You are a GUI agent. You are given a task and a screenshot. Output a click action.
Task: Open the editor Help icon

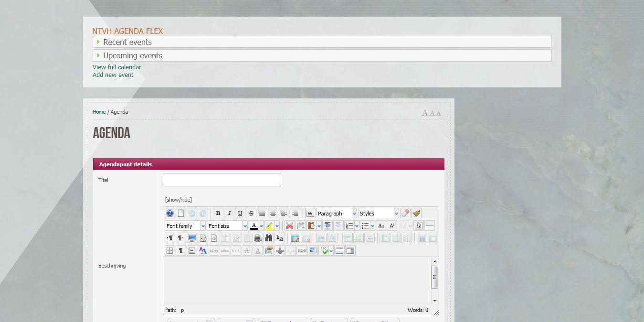coord(170,214)
